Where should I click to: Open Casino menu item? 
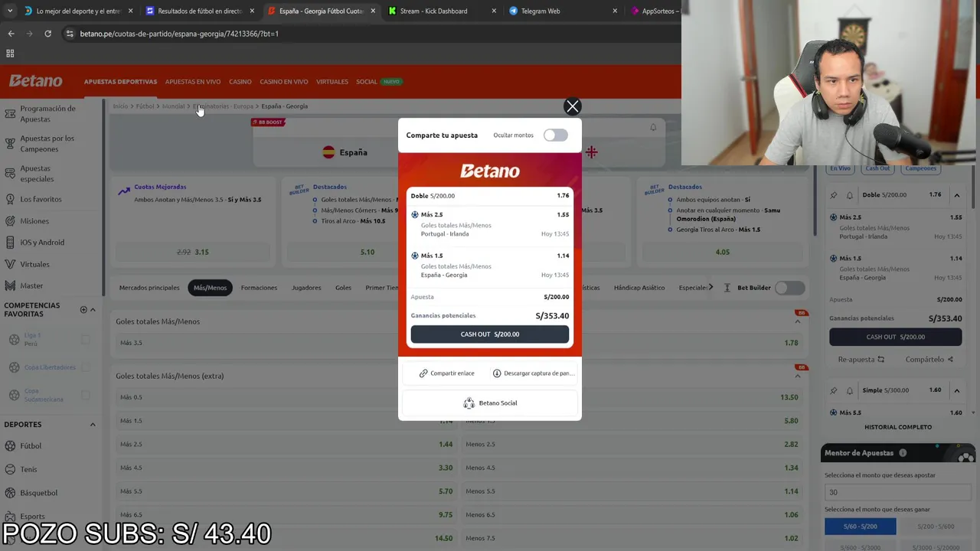pyautogui.click(x=240, y=82)
